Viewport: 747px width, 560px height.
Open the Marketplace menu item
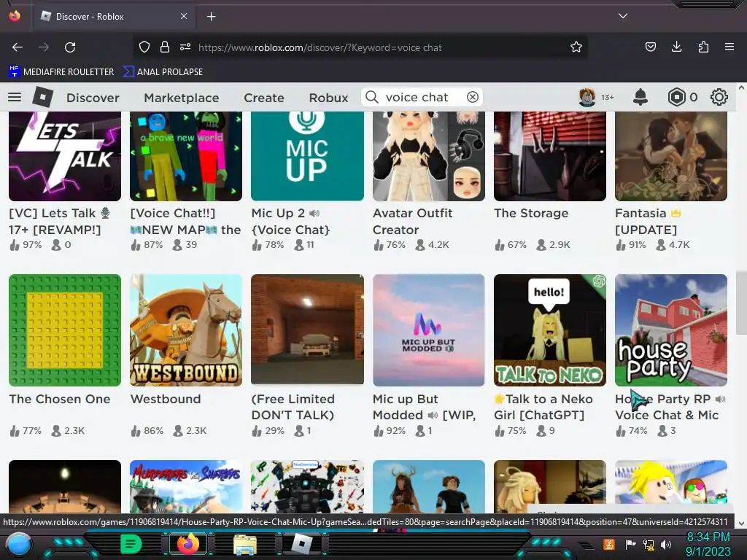pyautogui.click(x=182, y=98)
